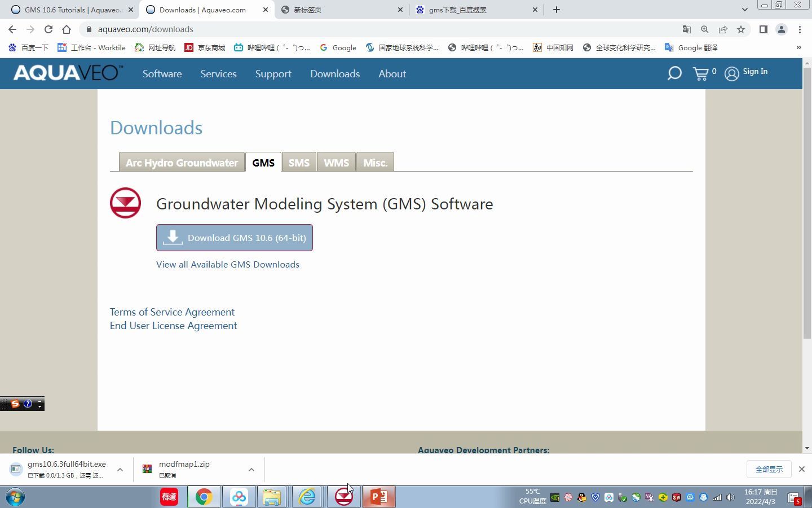Open Windows Start button

tap(15, 497)
